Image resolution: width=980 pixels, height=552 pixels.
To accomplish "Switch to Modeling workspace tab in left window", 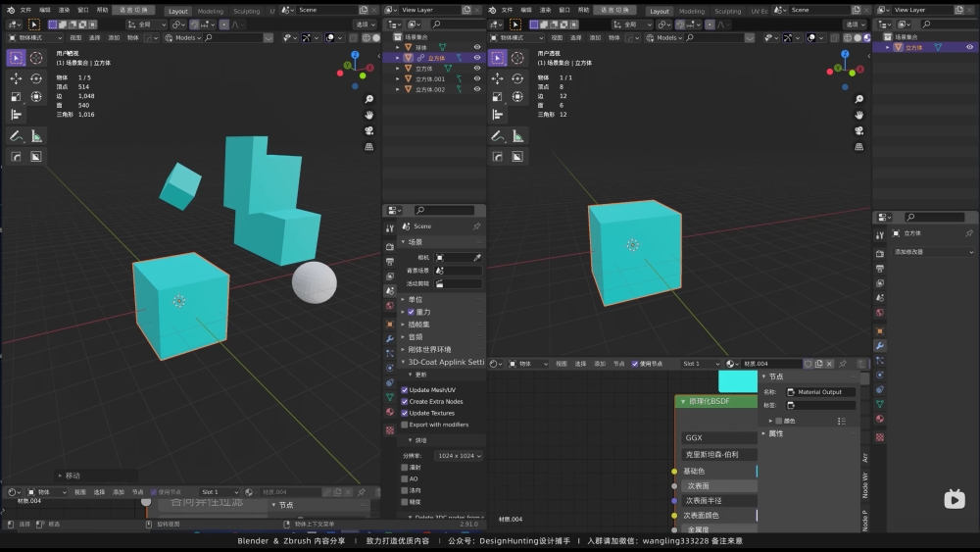I will pyautogui.click(x=210, y=11).
